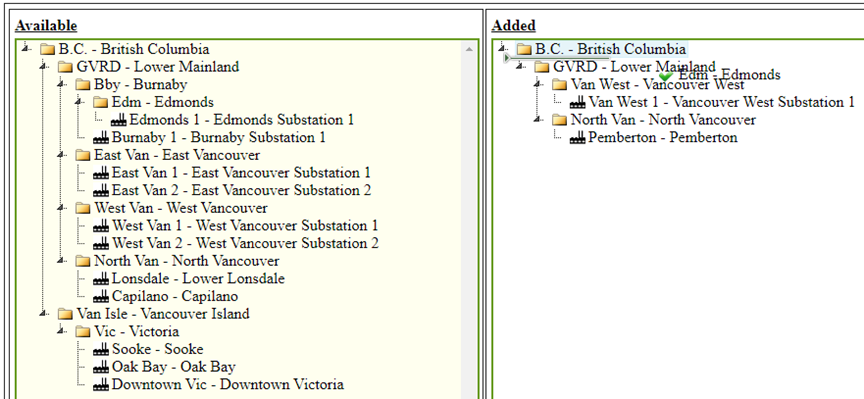Click the Available tree scrollbar up arrow
Viewport: 864px width, 399px height.
tap(469, 50)
